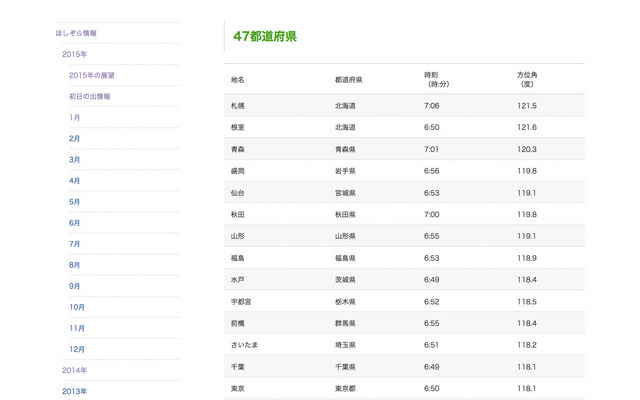Click the 埼玉県 prefecture cell
640x400 pixels.
(x=345, y=345)
